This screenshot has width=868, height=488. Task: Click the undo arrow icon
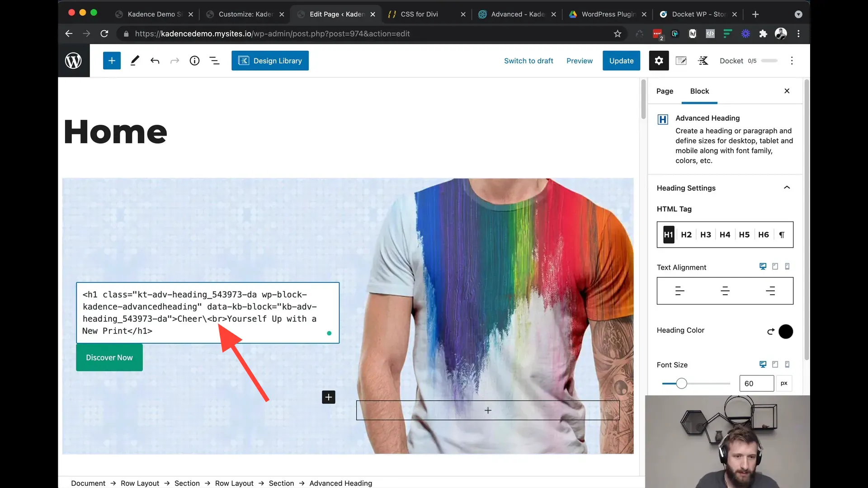click(x=155, y=61)
